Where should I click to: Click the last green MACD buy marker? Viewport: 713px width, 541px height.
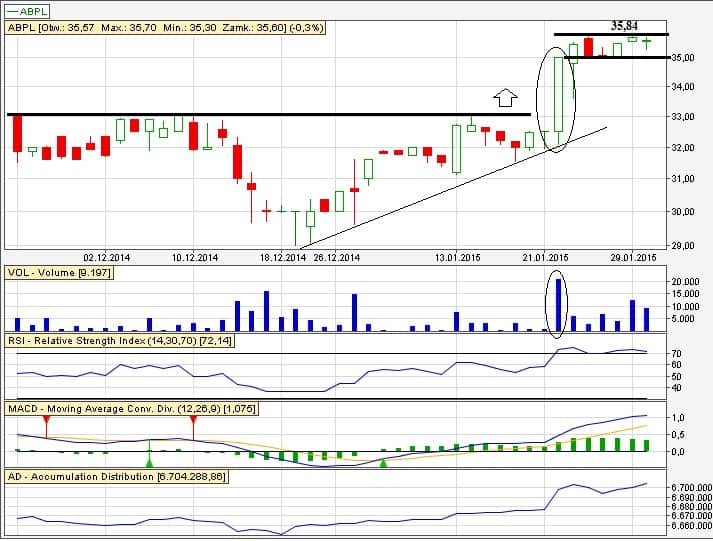click(383, 462)
